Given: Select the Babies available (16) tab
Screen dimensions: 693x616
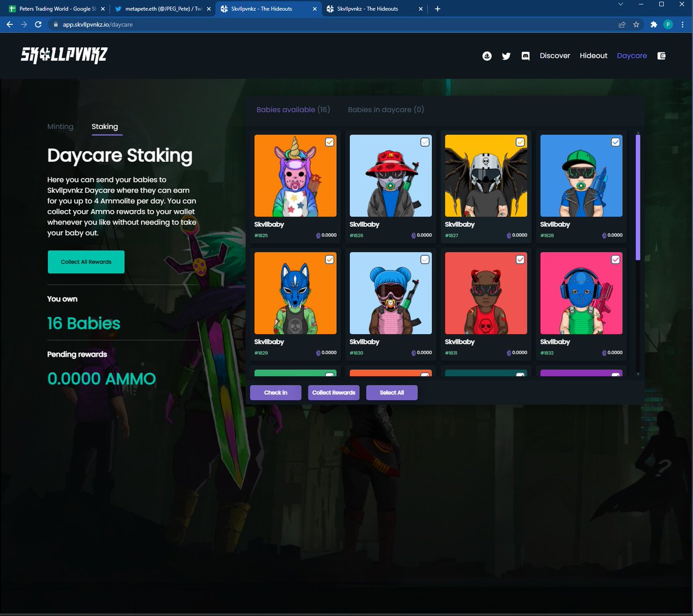Looking at the screenshot, I should 293,110.
